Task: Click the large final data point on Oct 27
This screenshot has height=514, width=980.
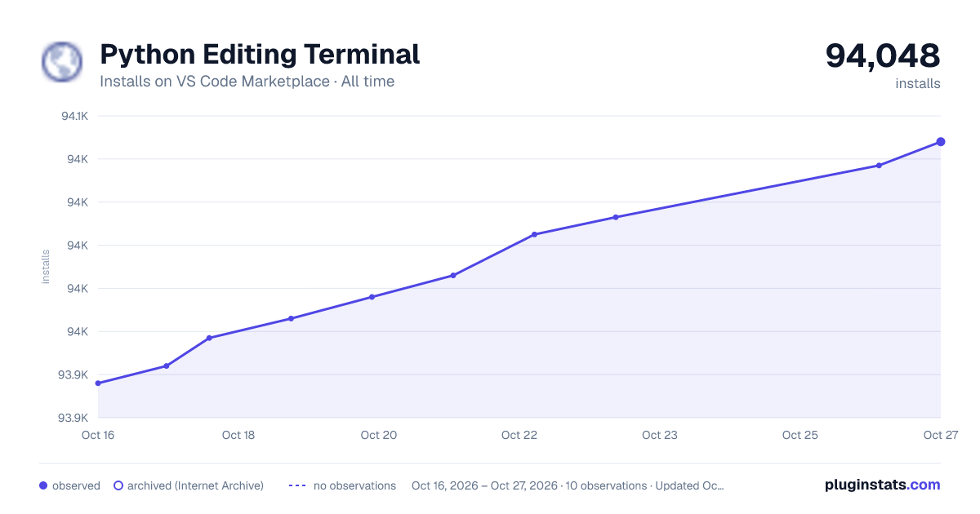Action: [941, 142]
